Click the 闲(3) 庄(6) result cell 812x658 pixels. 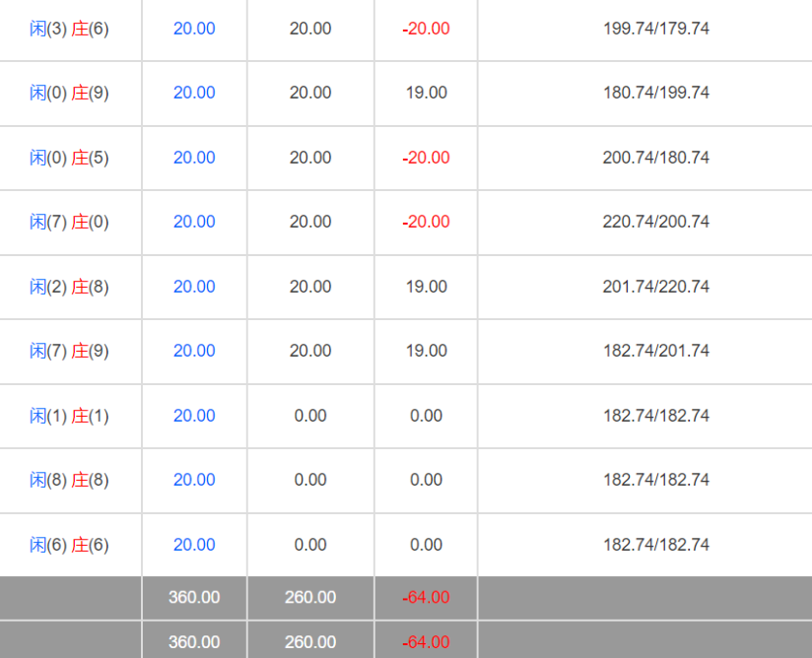coord(69,29)
